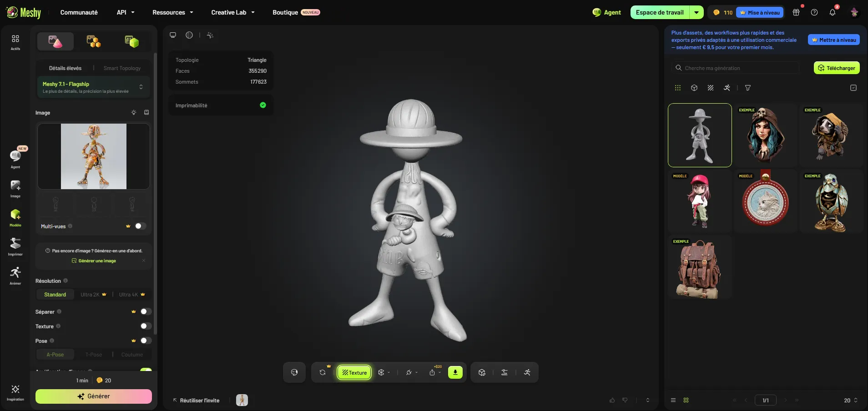Toggle the Multi-vues switch

point(140,226)
